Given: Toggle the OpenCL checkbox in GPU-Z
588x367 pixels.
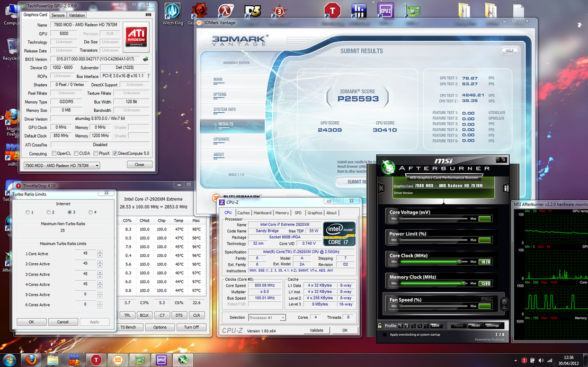Looking at the screenshot, I should pos(54,154).
